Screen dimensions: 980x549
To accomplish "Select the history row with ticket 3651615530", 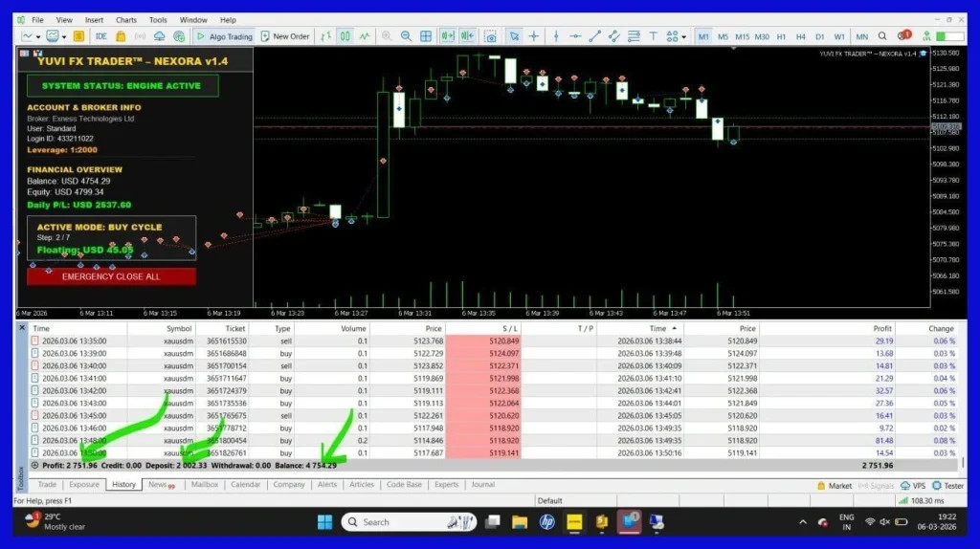I will [494, 341].
